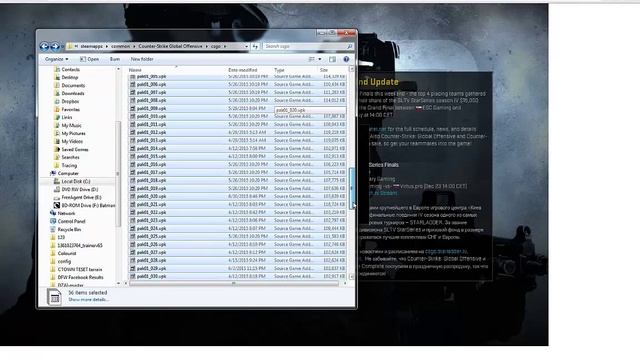Toggle the preview pane icon
This screenshot has width=640, height=360.
[333, 59]
